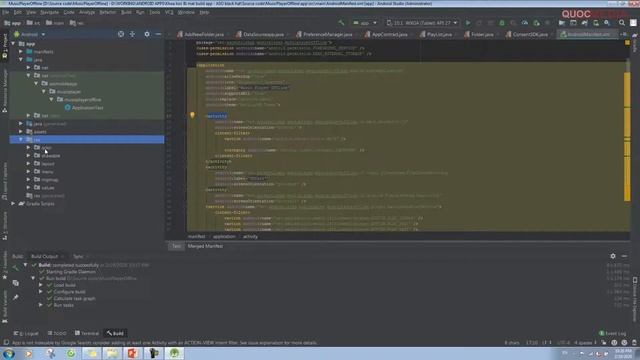Open the app run configuration dropdown

click(x=365, y=23)
